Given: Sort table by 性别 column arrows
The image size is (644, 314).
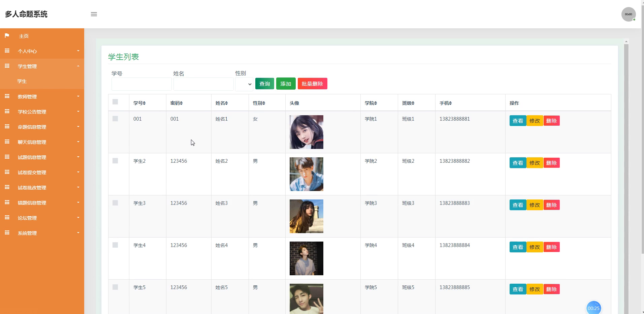Looking at the screenshot, I should click(x=264, y=103).
